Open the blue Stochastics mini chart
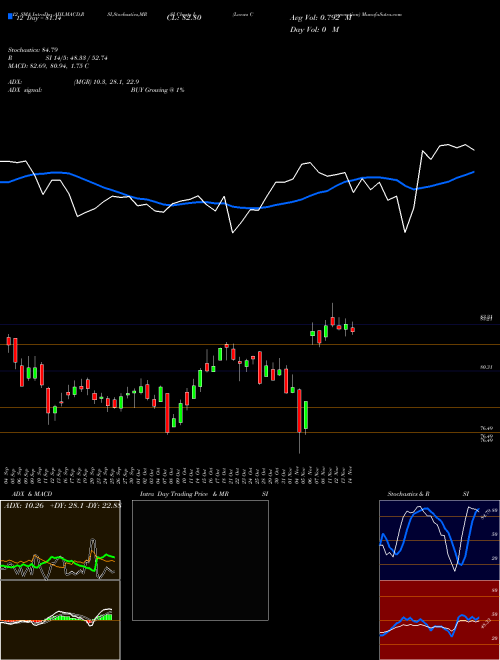 pos(439,540)
